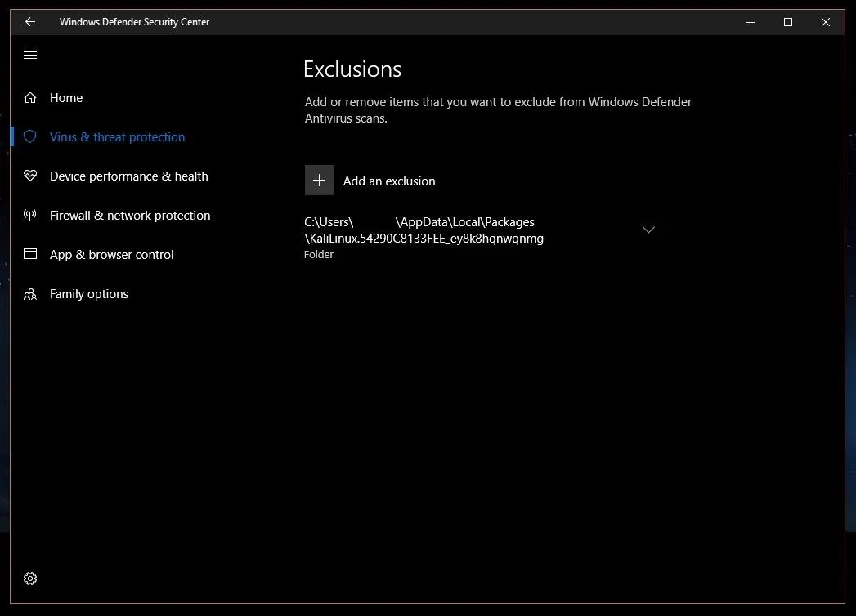Select the KaliLinux folder exclusion path
The width and height of the screenshot is (856, 616).
[x=424, y=230]
